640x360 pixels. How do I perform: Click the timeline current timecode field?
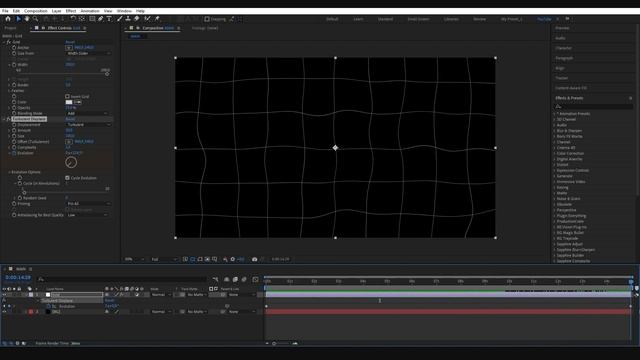(x=18, y=278)
